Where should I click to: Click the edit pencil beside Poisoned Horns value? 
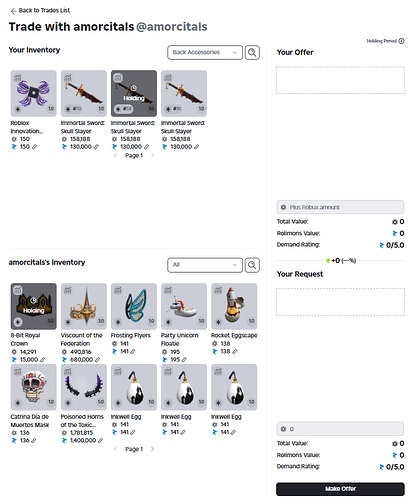tap(101, 440)
